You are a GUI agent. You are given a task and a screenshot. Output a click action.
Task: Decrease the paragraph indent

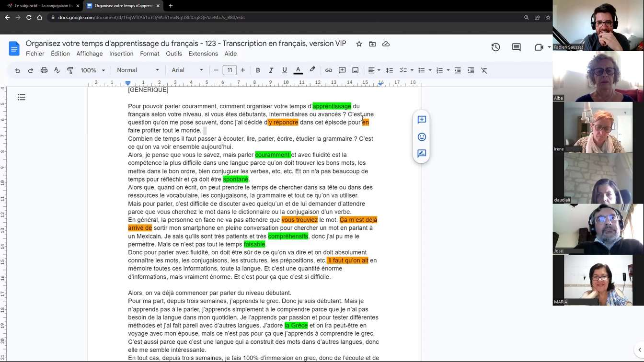coord(458,70)
